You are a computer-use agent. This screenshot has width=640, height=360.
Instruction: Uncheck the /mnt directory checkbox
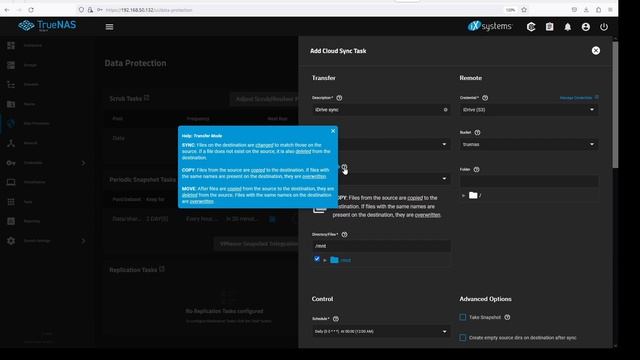[317, 259]
